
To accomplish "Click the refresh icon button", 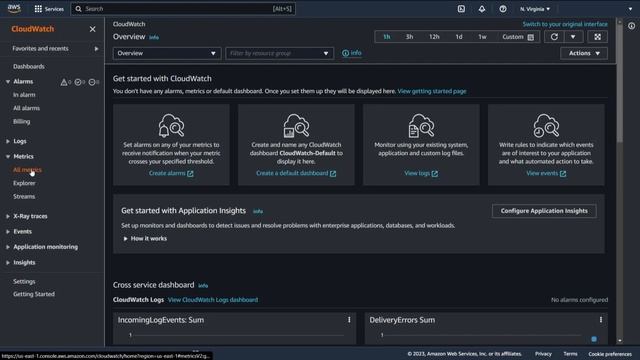I will [554, 37].
